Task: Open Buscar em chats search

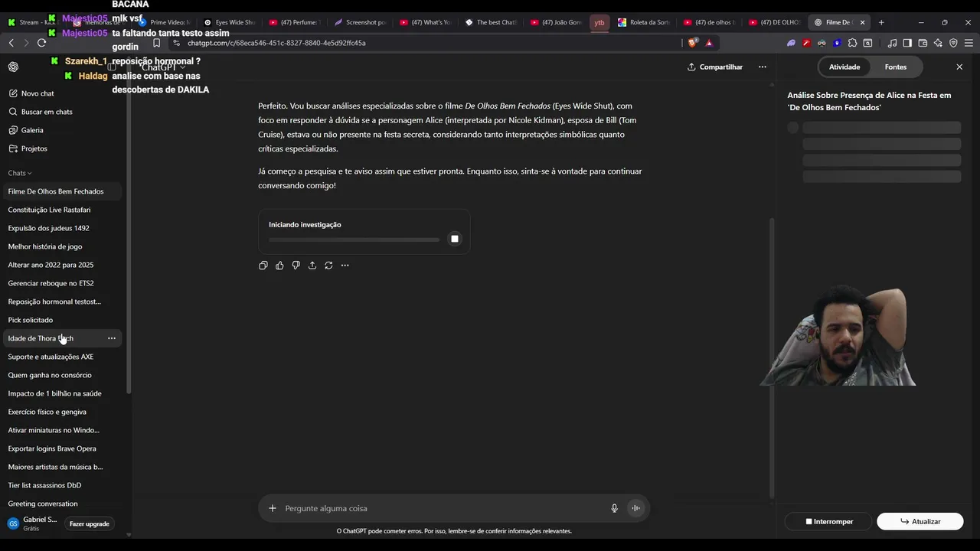Action: click(61, 112)
